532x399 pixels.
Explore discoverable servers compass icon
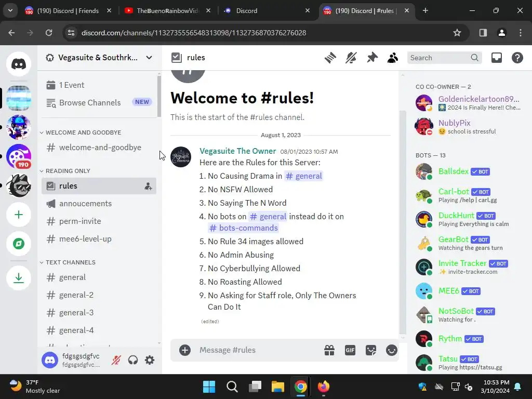click(19, 244)
